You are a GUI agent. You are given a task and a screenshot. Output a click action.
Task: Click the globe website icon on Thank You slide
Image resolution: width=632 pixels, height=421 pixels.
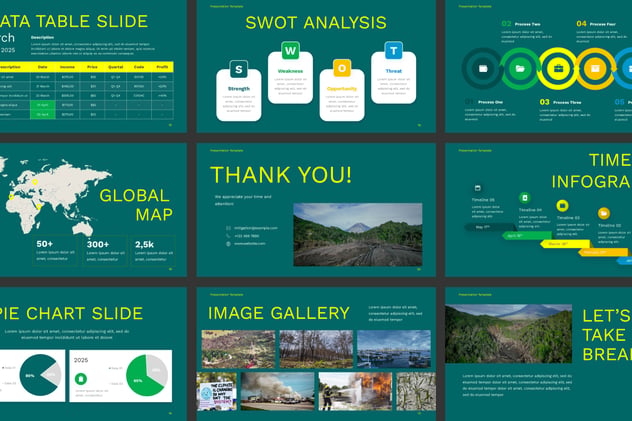point(229,244)
